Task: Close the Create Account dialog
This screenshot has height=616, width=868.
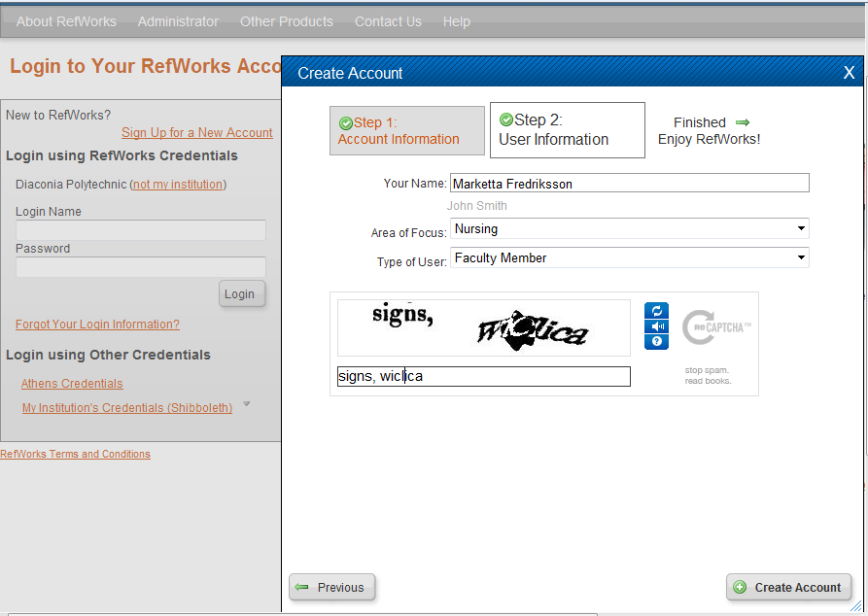Action: click(849, 73)
